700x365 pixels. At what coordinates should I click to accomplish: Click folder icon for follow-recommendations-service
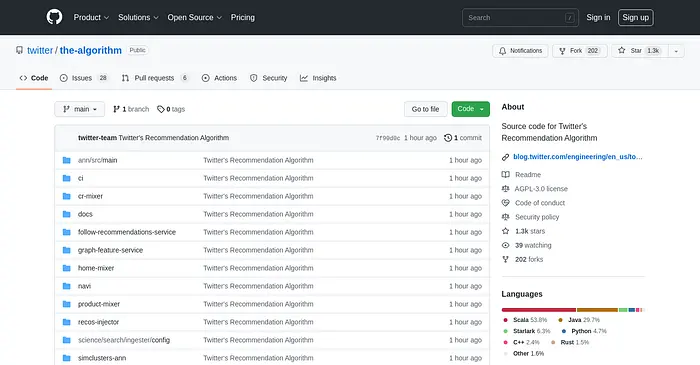tap(67, 232)
